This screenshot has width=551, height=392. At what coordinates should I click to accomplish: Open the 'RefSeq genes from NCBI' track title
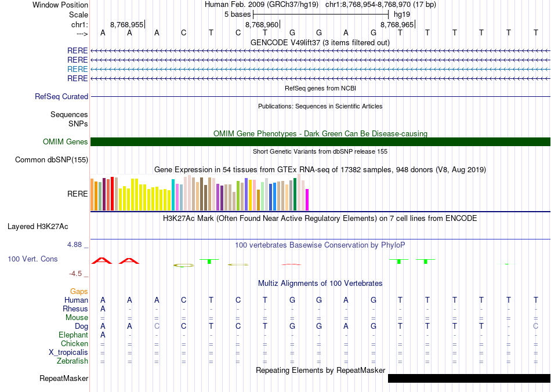pyautogui.click(x=320, y=88)
